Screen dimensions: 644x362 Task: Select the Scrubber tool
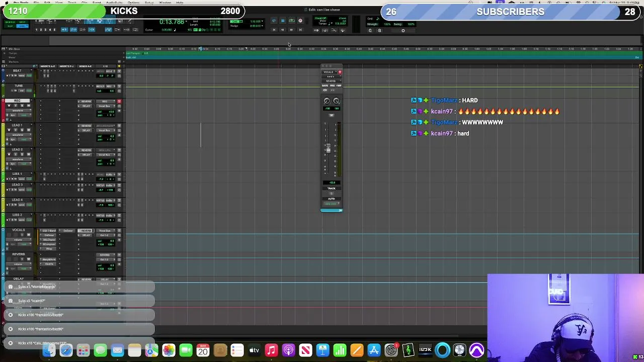(120, 21)
